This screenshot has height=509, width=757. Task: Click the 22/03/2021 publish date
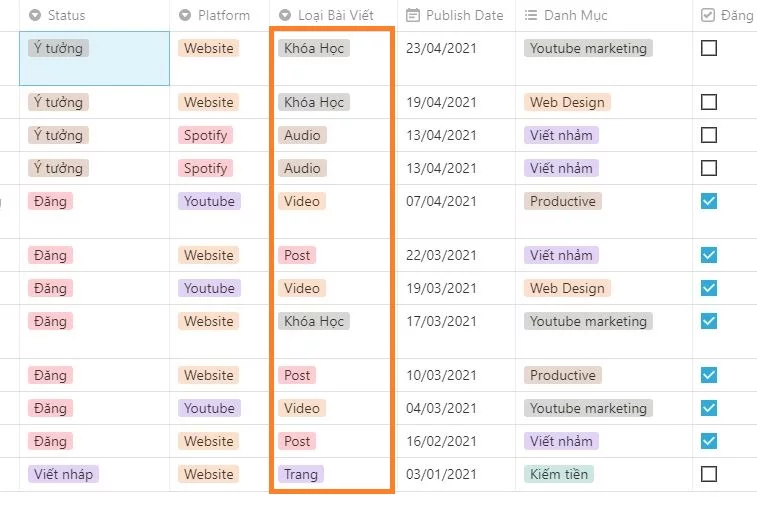point(441,255)
